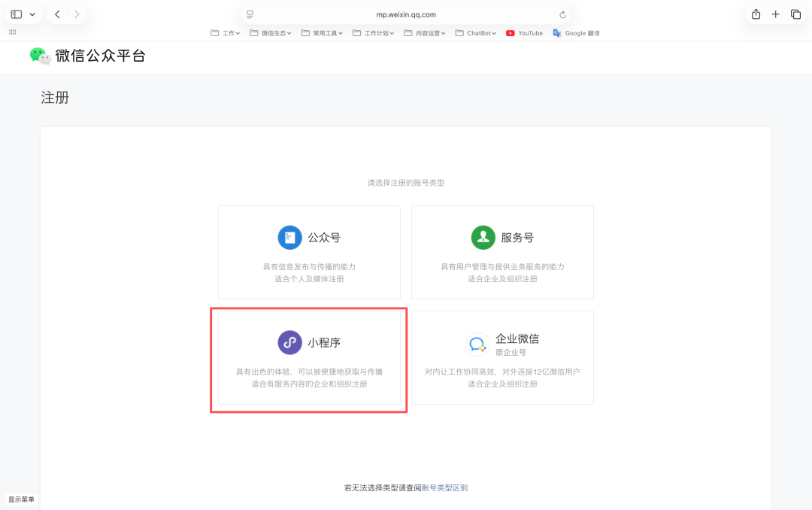This screenshot has width=812, height=510.
Task: Open the 账号类型区别 link
Action: click(x=444, y=487)
